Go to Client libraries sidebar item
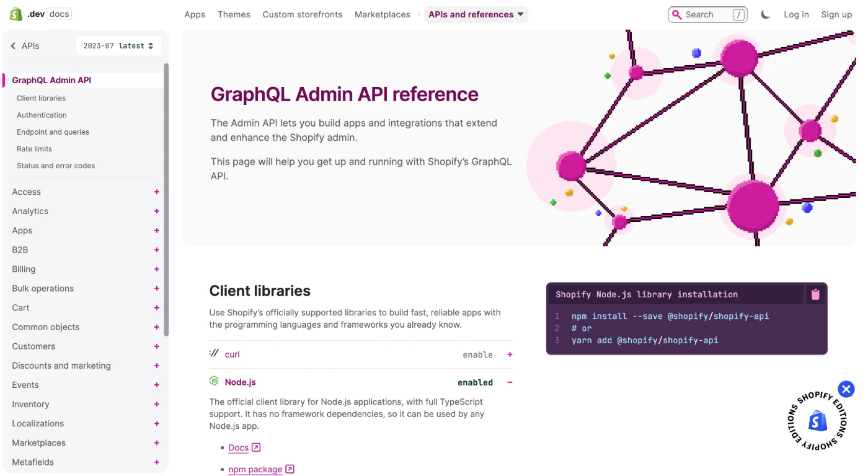This screenshot has height=476, width=868. [x=41, y=98]
